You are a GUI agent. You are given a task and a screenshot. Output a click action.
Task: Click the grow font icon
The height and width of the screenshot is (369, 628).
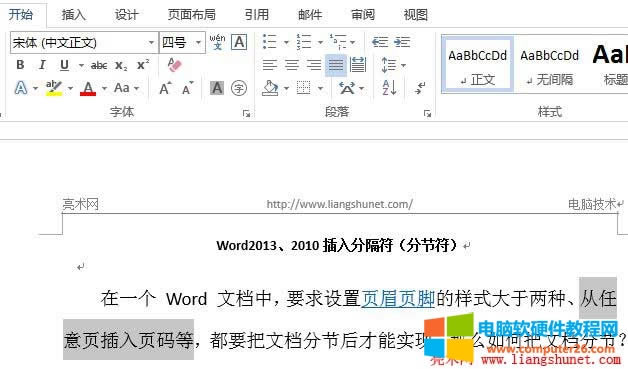[x=165, y=88]
